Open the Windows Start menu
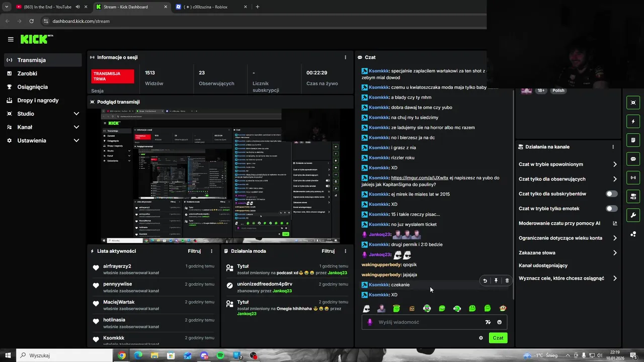The width and height of the screenshot is (644, 362). [x=8, y=355]
